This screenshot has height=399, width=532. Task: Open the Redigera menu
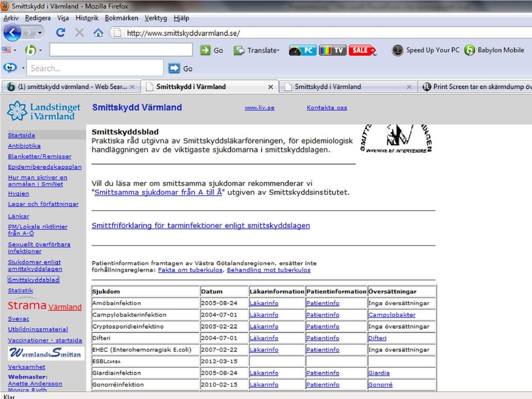pyautogui.click(x=38, y=18)
